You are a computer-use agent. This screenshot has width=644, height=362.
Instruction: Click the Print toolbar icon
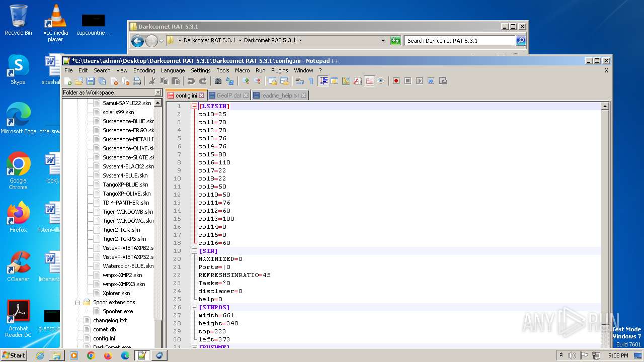(136, 81)
